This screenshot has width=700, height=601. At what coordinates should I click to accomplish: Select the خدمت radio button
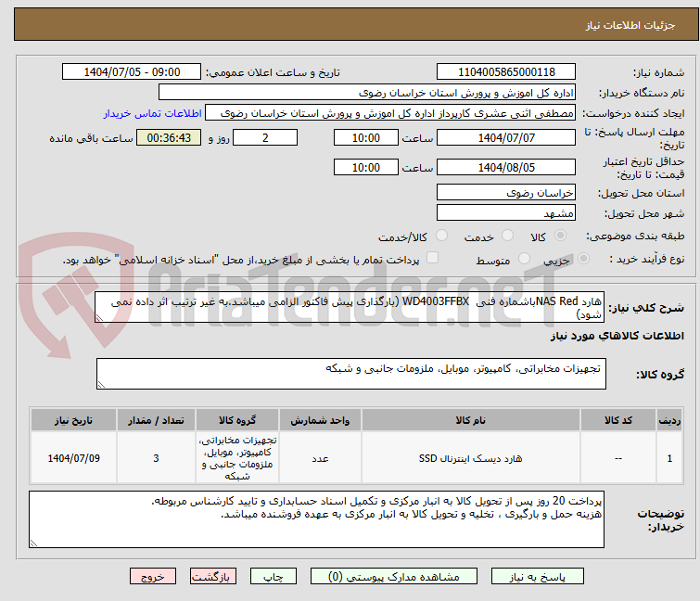pyautogui.click(x=507, y=236)
